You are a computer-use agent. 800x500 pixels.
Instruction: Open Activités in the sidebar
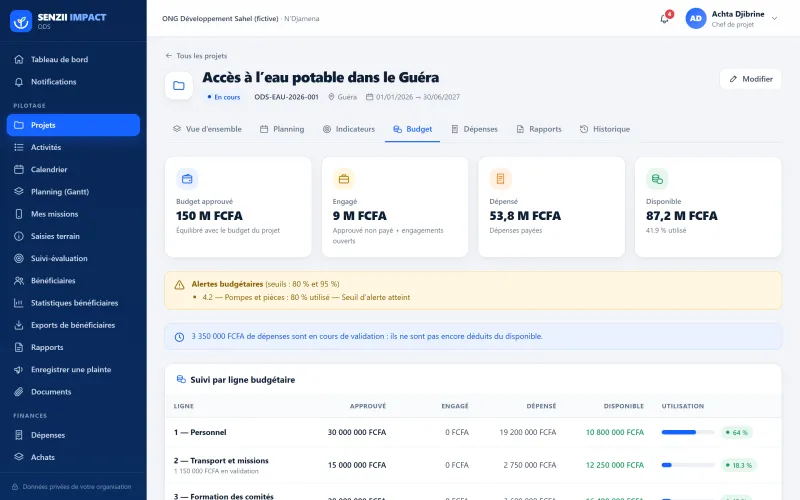[73, 147]
